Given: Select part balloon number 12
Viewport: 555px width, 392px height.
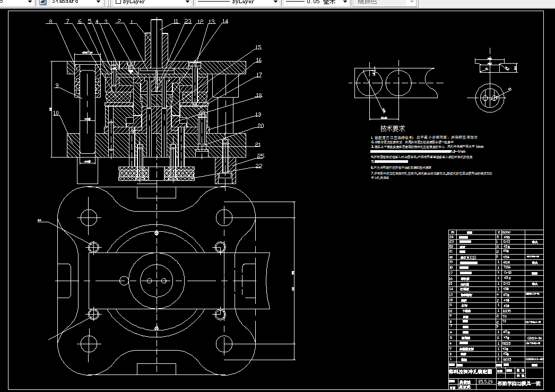Looking at the screenshot, I should click(201, 22).
